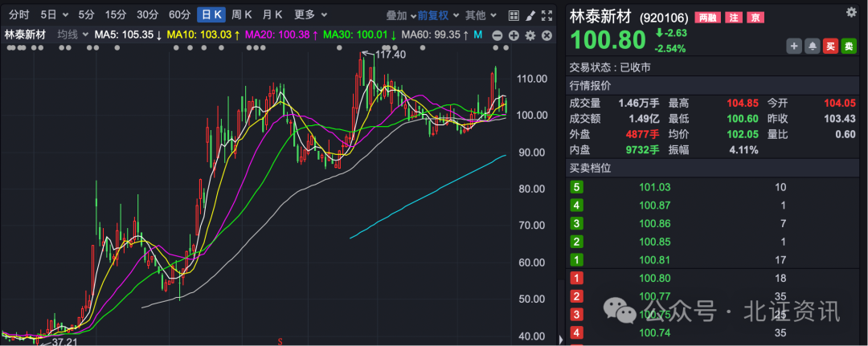
Task: Switch to 15分 chart period
Action: tap(116, 15)
